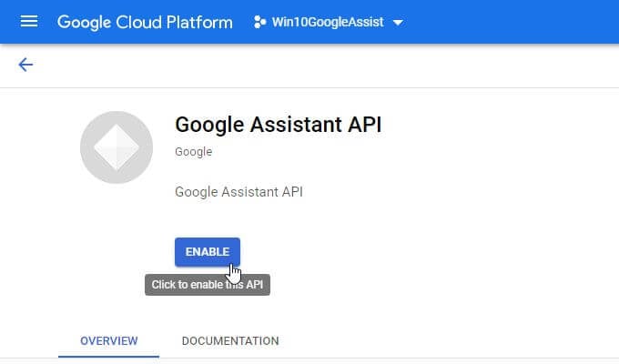Click the three-dot project icon beside Win10GoogleAssist
The width and height of the screenshot is (619, 364).
pyautogui.click(x=259, y=22)
